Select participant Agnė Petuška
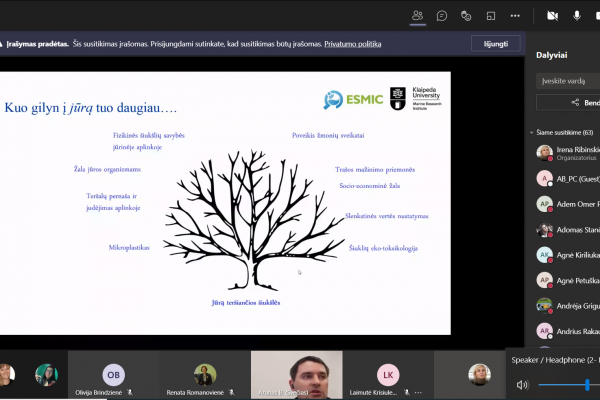Screen dimensions: 600x400 [x=568, y=281]
